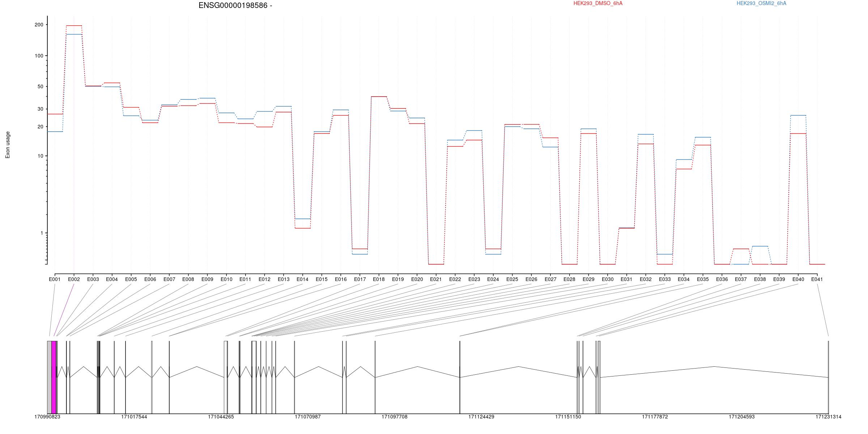868x434 pixels.
Task: Click the E004 exon label
Action: click(112, 279)
